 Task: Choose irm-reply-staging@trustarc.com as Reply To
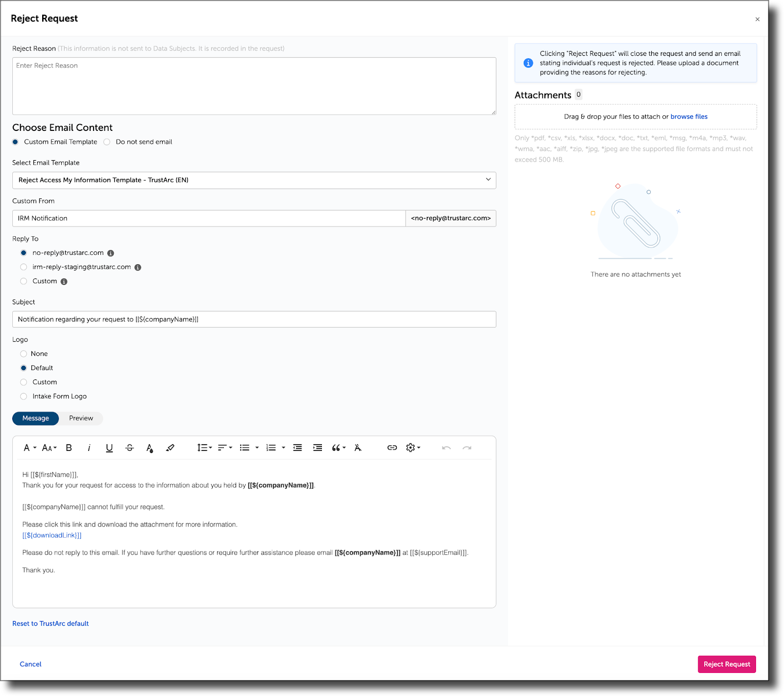point(24,267)
